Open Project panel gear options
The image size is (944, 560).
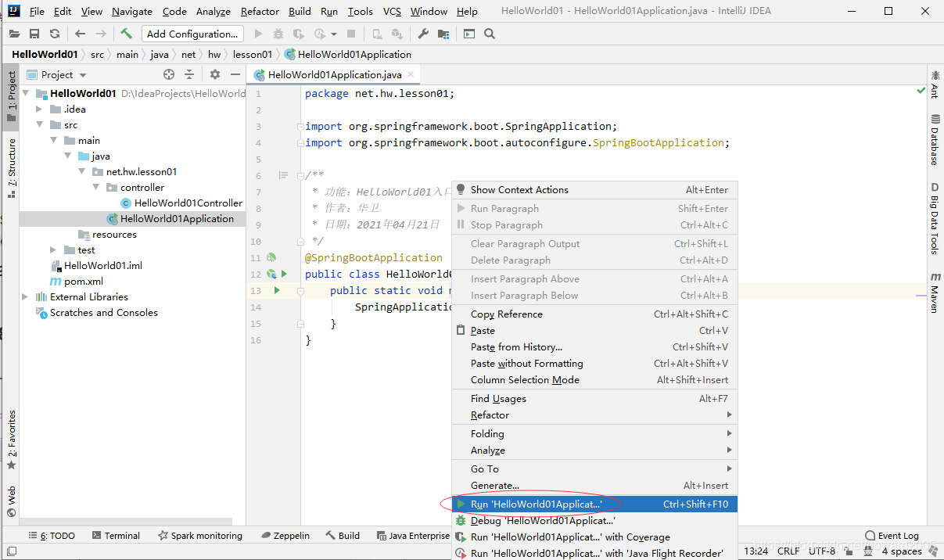(215, 74)
